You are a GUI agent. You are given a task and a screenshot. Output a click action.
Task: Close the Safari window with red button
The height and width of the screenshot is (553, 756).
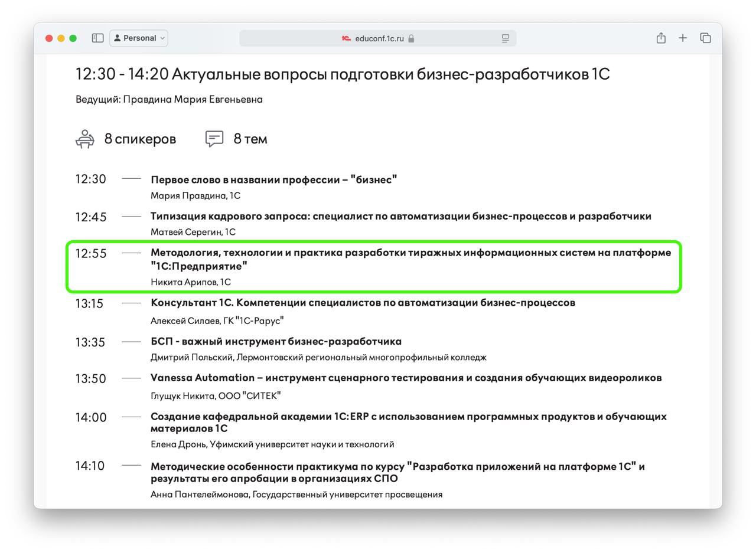(49, 38)
